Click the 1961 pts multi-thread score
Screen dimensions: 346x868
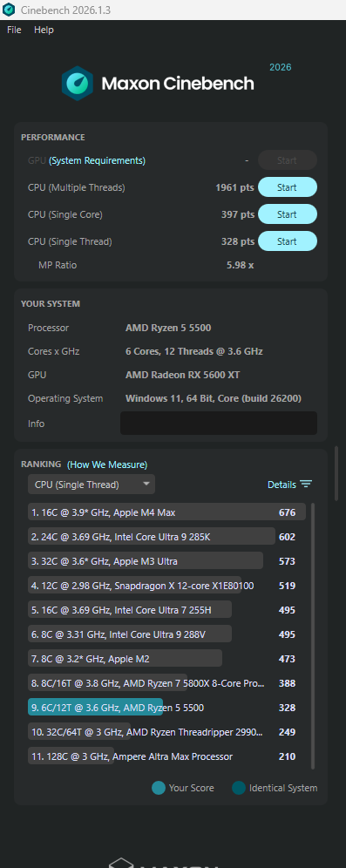click(x=234, y=187)
